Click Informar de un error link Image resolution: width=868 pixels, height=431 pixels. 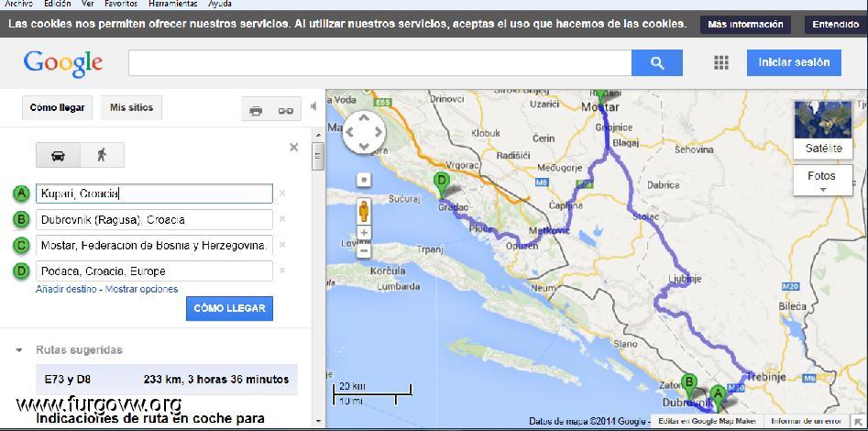click(x=807, y=422)
